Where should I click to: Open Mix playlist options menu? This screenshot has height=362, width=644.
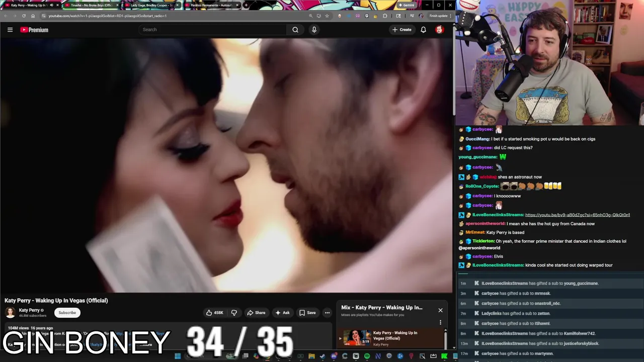[440, 322]
